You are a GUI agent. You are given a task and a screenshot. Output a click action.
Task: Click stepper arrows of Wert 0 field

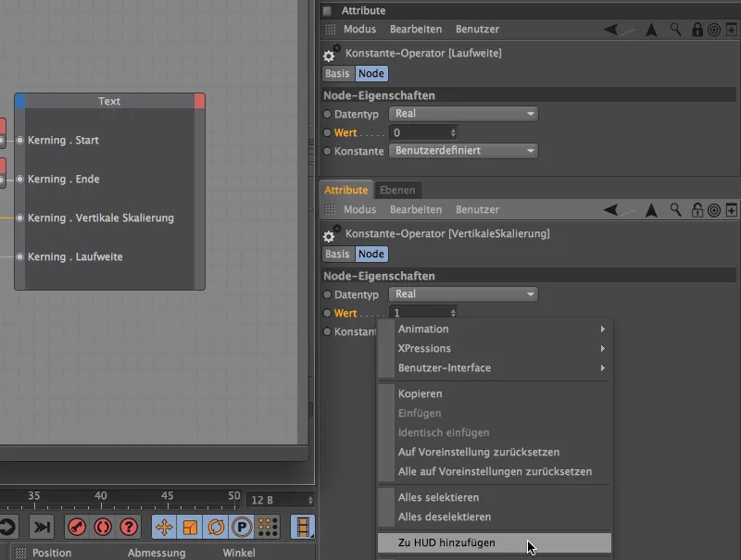tap(453, 132)
